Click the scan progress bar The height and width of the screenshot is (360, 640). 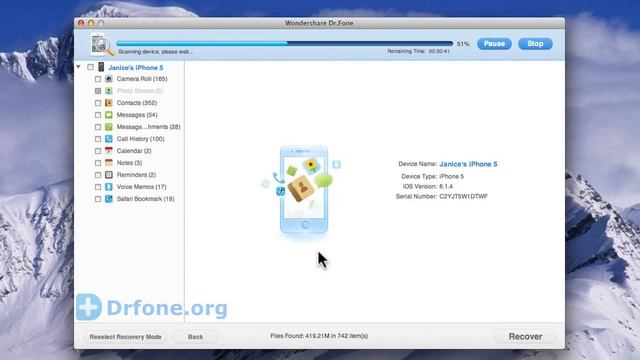point(284,43)
